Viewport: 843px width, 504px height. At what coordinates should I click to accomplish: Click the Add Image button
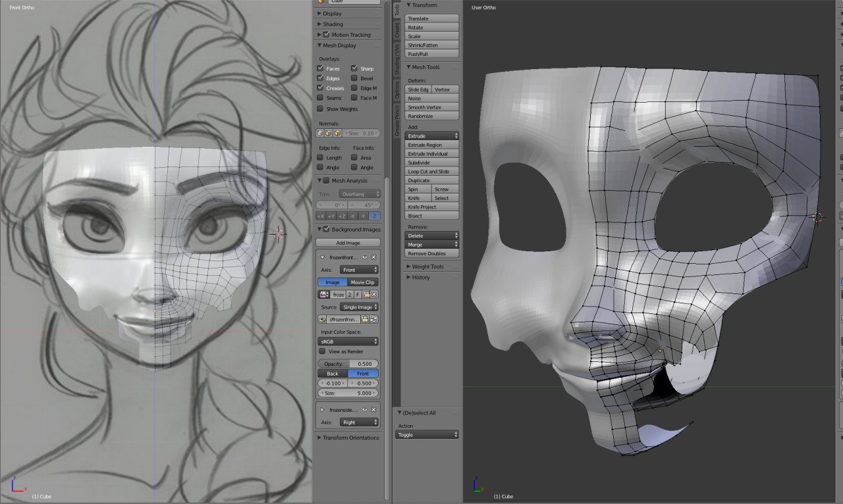click(x=348, y=243)
